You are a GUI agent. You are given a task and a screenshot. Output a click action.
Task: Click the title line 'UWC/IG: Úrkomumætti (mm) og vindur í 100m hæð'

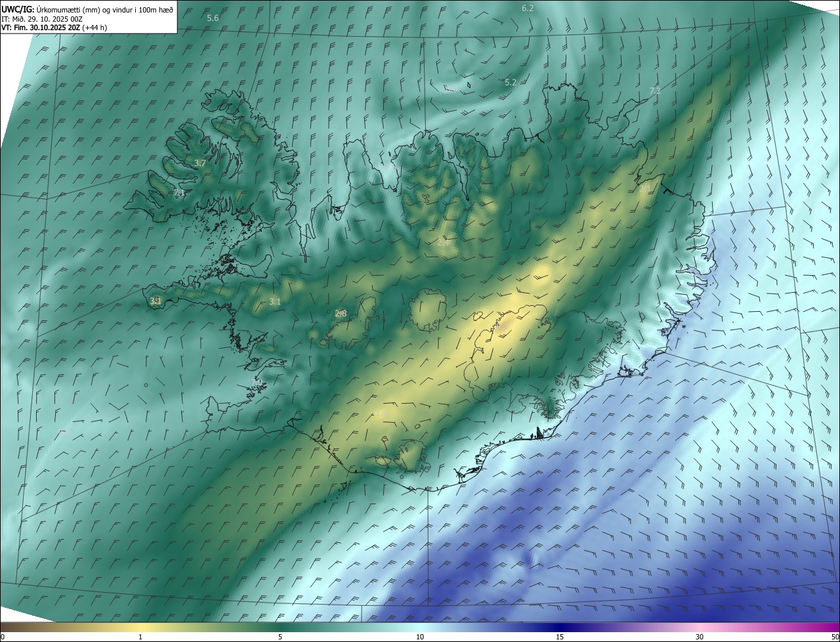pos(88,9)
